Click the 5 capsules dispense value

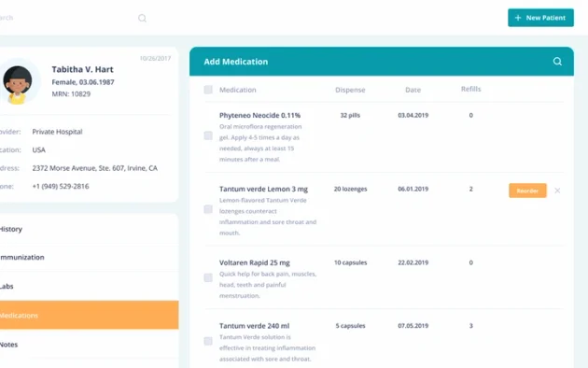click(350, 326)
